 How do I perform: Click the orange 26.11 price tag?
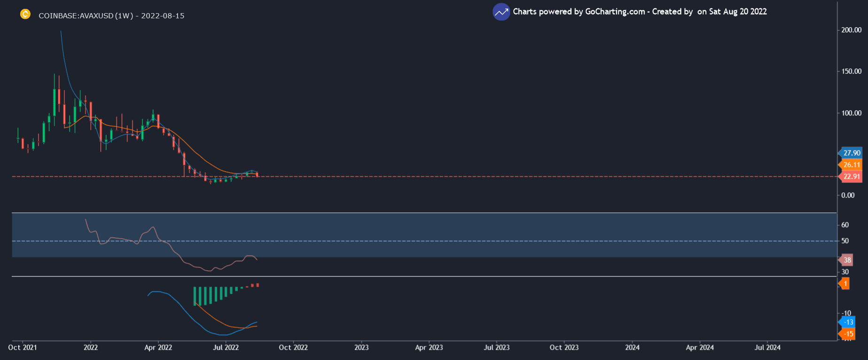click(851, 165)
